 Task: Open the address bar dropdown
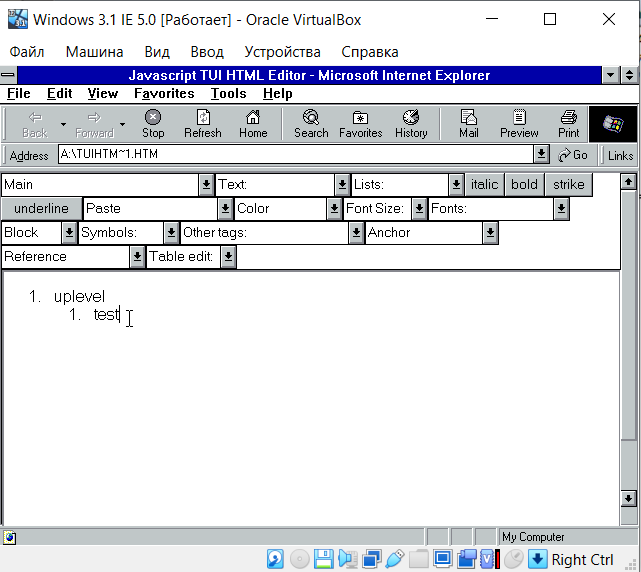541,154
